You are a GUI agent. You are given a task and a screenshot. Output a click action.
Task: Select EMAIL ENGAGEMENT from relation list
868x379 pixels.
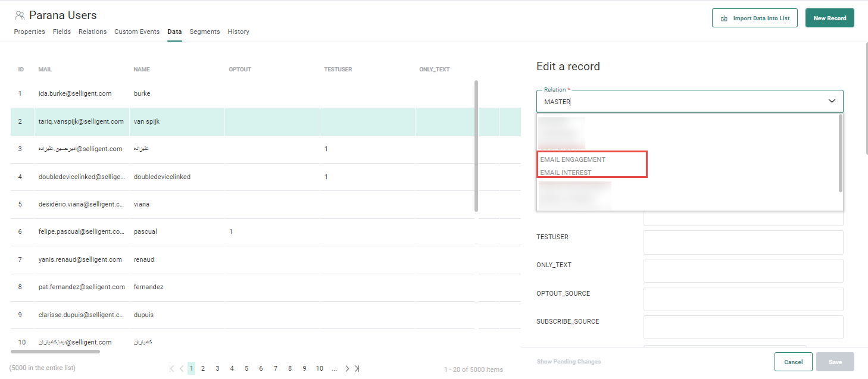[x=572, y=159]
